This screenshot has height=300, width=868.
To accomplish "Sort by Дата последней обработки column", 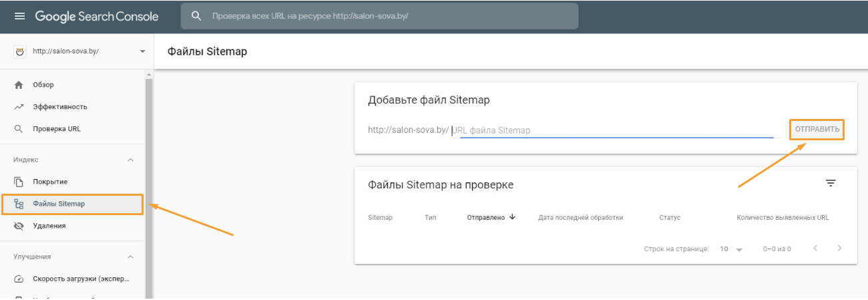I will (580, 218).
